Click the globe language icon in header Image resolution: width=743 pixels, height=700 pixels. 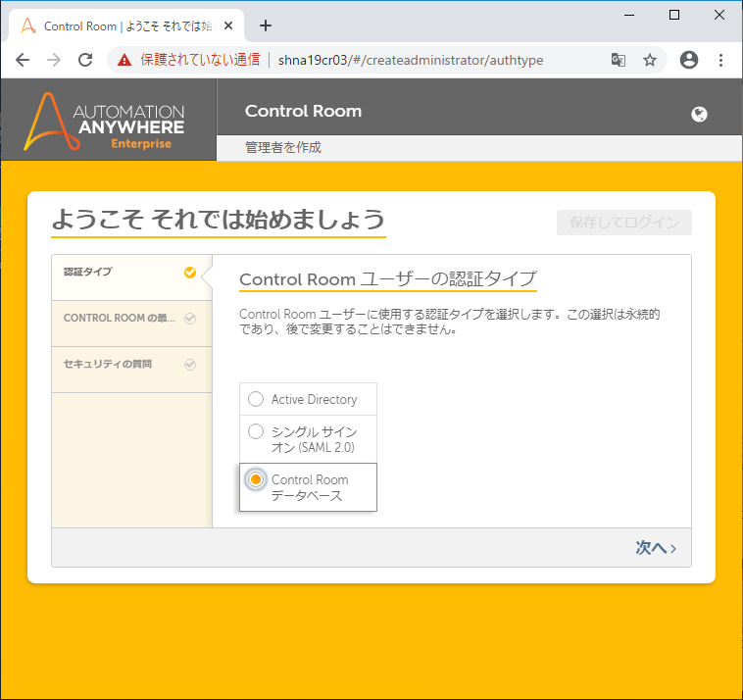(x=699, y=114)
